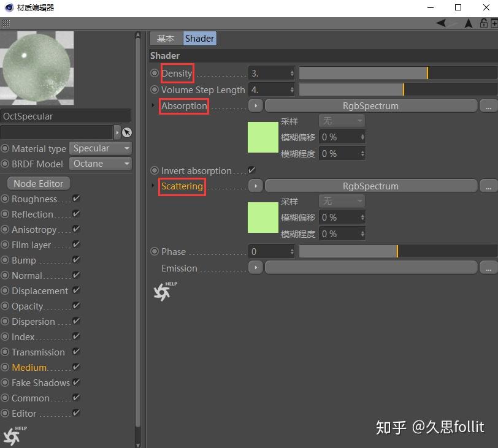Switch to the 基本 tab

pyautogui.click(x=165, y=38)
